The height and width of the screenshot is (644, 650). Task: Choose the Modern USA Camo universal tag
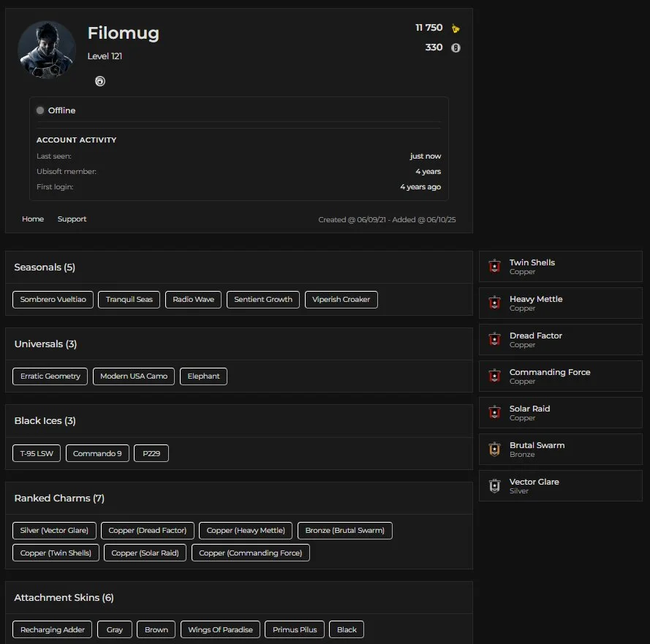tap(134, 376)
